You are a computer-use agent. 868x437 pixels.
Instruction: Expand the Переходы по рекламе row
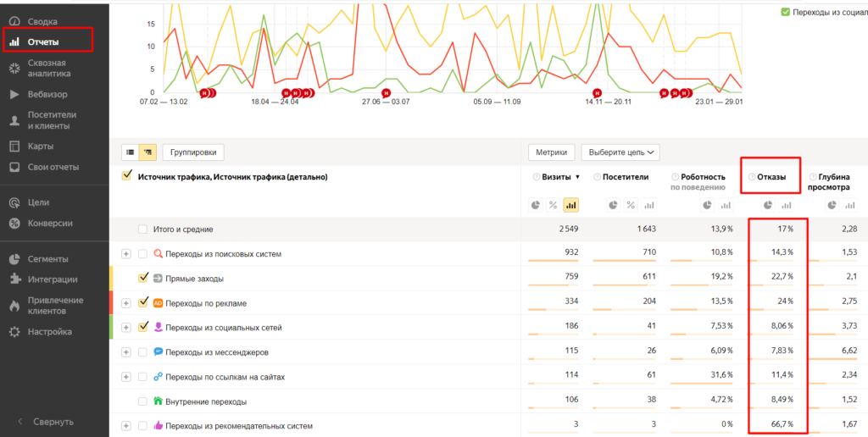[x=126, y=303]
